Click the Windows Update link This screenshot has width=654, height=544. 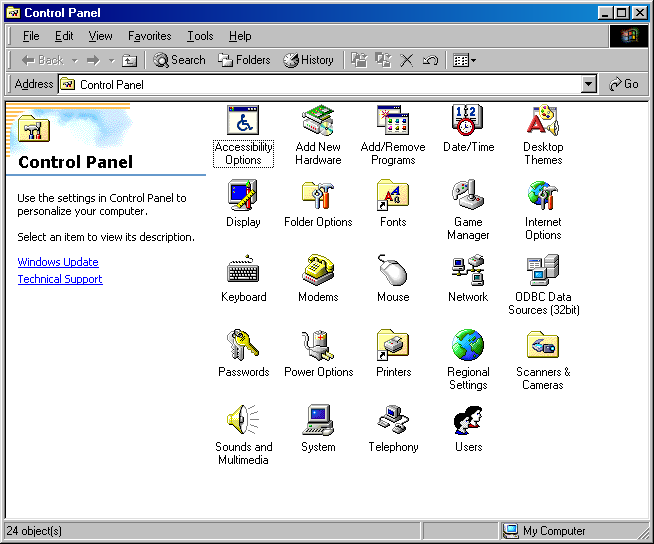coord(58,262)
